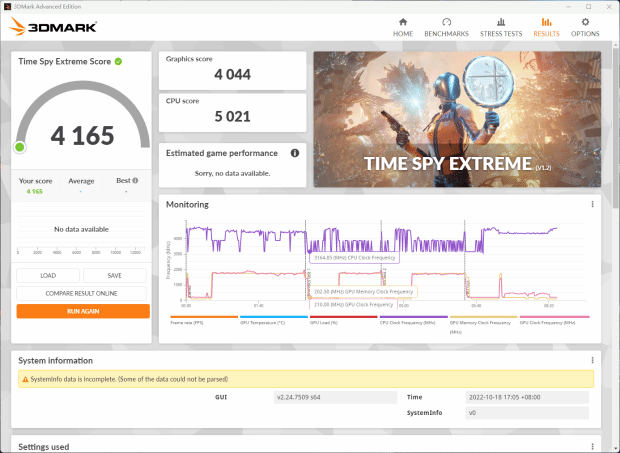Open the Settings used three-dot menu
The image size is (620, 453).
coord(592,447)
